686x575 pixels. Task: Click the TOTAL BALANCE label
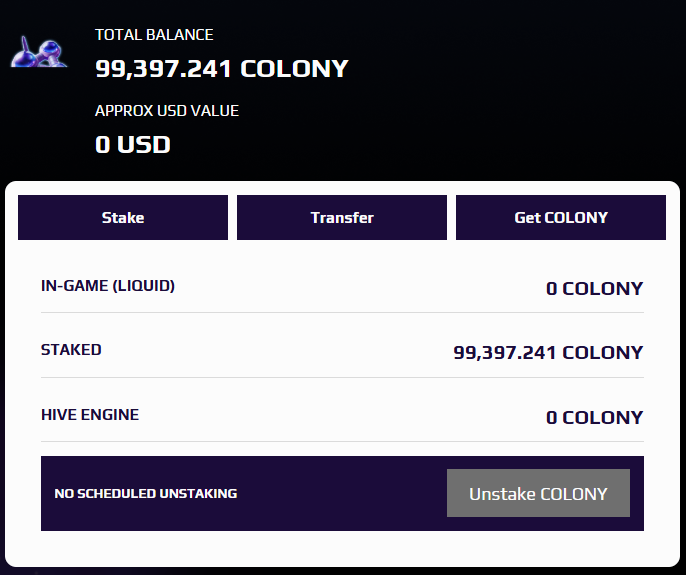154,35
